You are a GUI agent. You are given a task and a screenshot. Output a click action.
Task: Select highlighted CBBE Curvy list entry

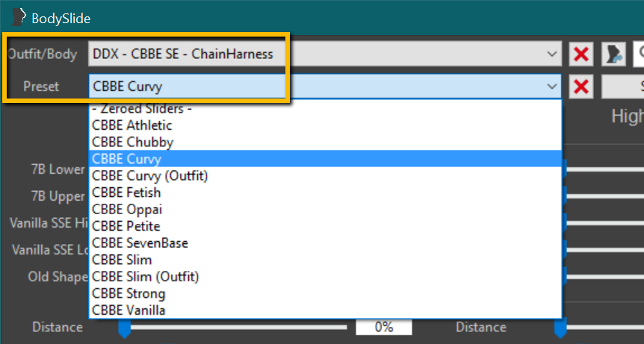coord(325,159)
